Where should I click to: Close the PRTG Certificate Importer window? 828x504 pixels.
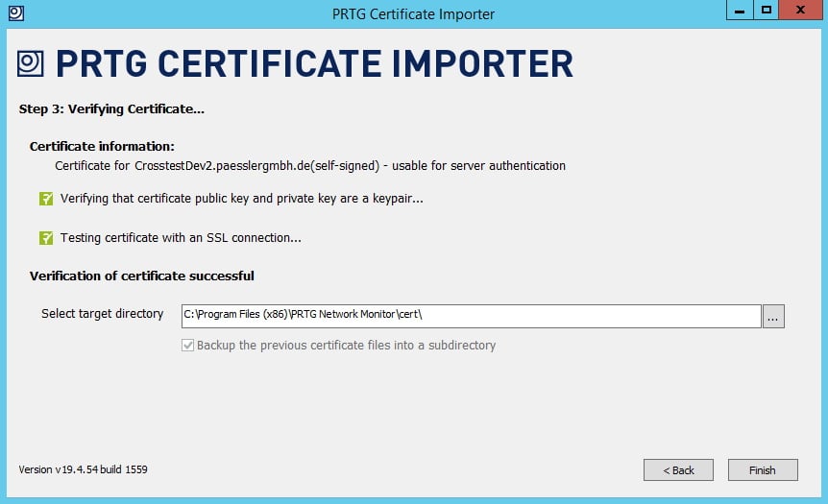click(x=800, y=10)
